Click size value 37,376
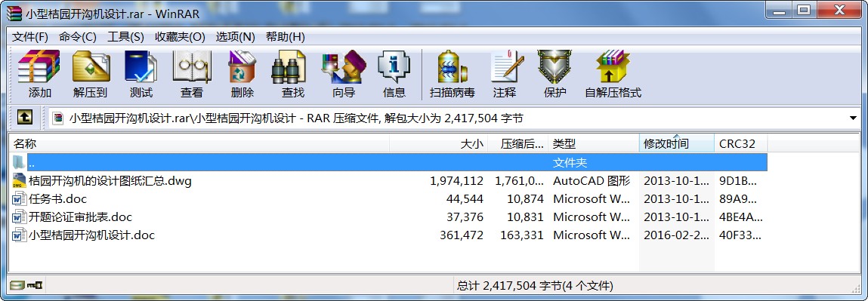The width and height of the screenshot is (868, 301). tap(465, 217)
